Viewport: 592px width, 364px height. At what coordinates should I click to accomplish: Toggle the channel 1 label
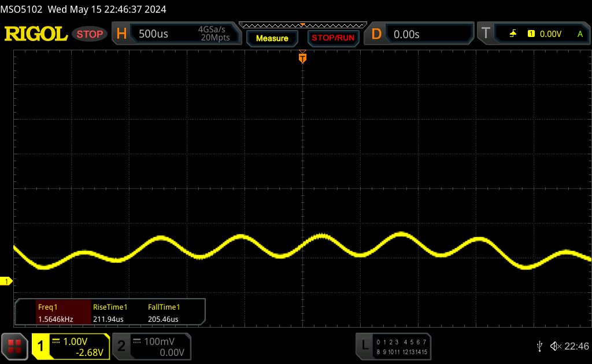tap(40, 346)
